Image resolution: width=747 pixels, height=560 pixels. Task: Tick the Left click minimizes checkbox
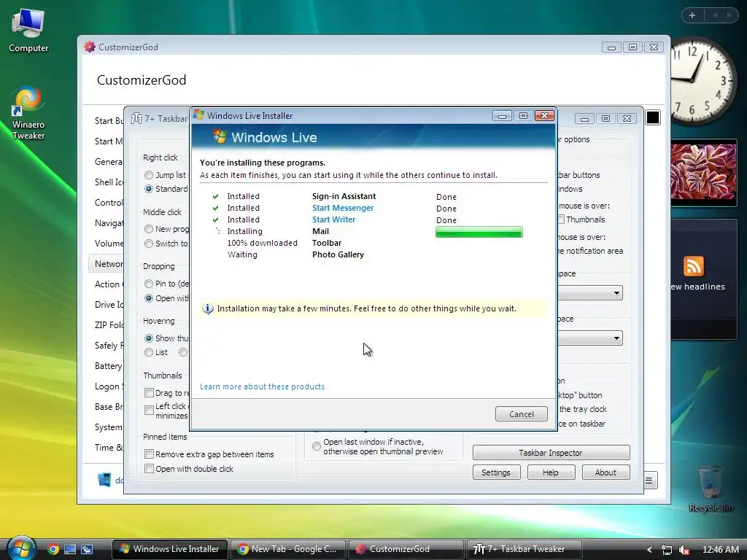click(x=149, y=410)
